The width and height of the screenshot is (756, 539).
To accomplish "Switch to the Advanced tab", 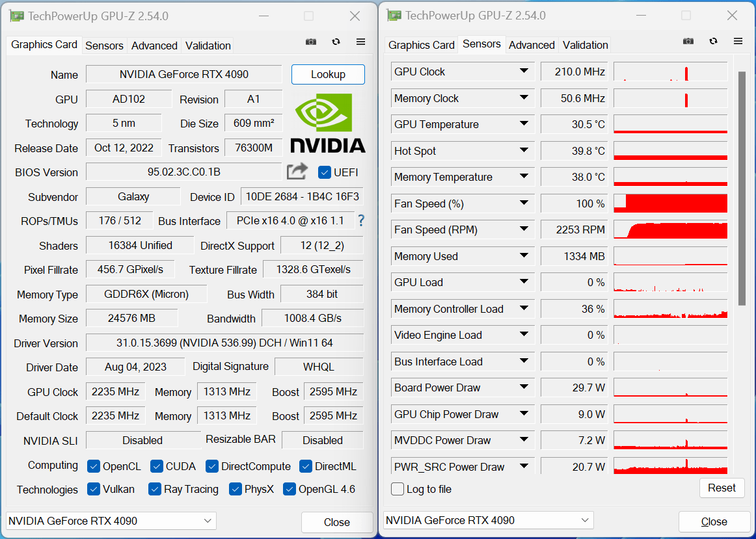I will pos(154,46).
